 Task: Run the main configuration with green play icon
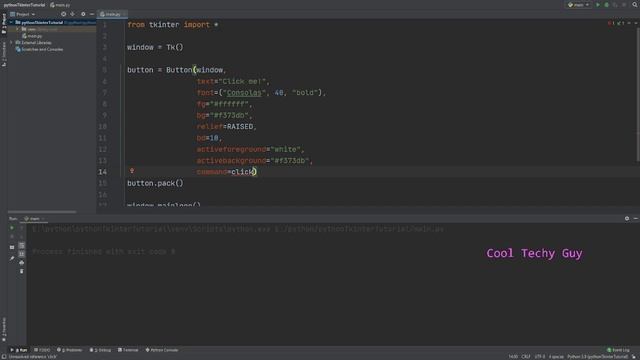pos(598,5)
